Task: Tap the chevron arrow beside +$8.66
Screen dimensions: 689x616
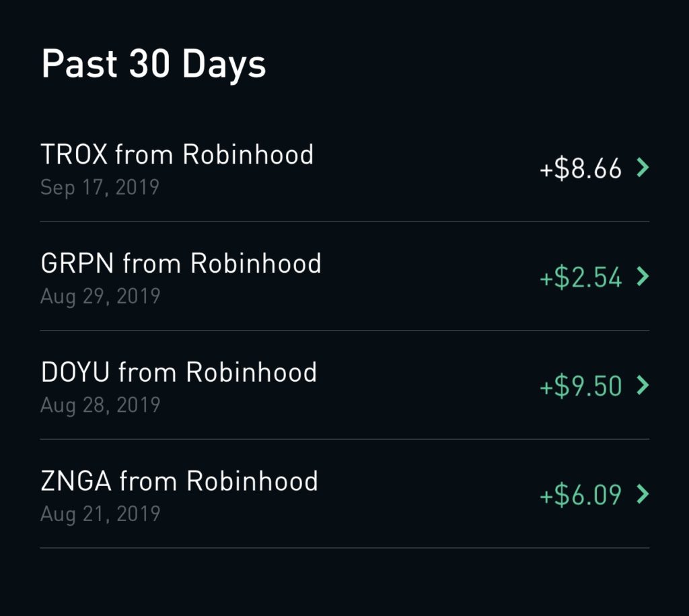Action: [643, 168]
